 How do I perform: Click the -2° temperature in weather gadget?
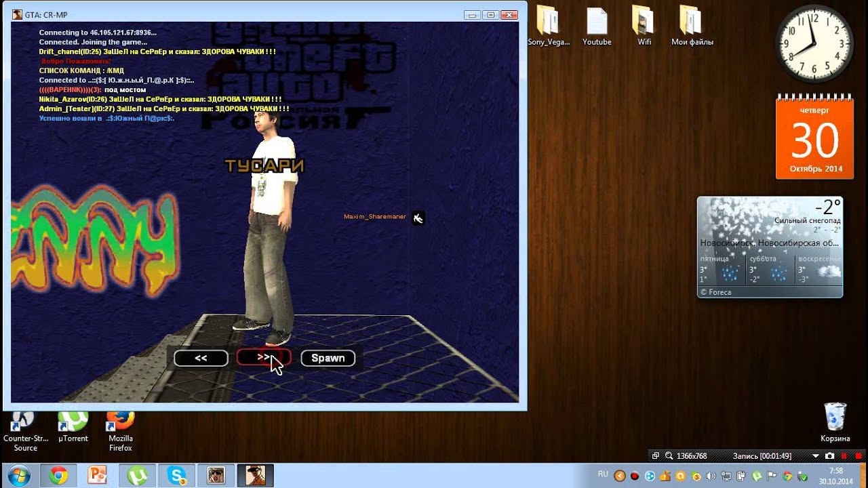coord(827,207)
